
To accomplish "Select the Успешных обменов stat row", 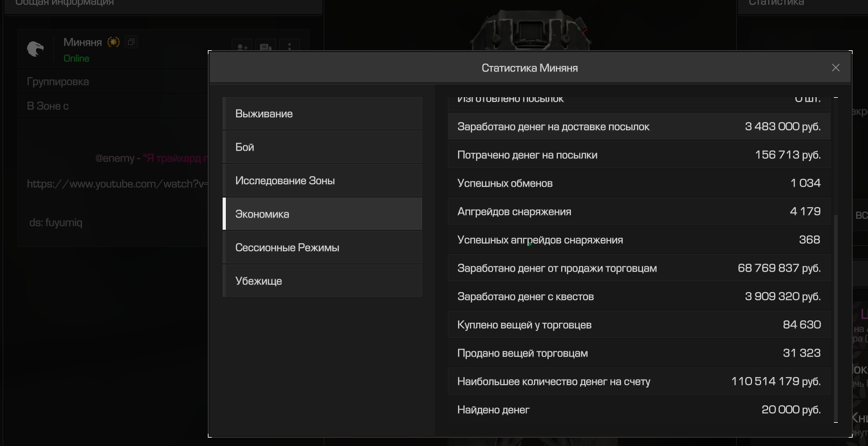I will (x=638, y=183).
